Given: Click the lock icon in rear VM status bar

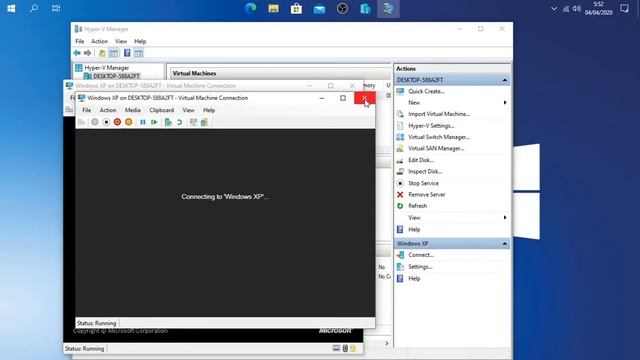Looking at the screenshot, I should (353, 348).
